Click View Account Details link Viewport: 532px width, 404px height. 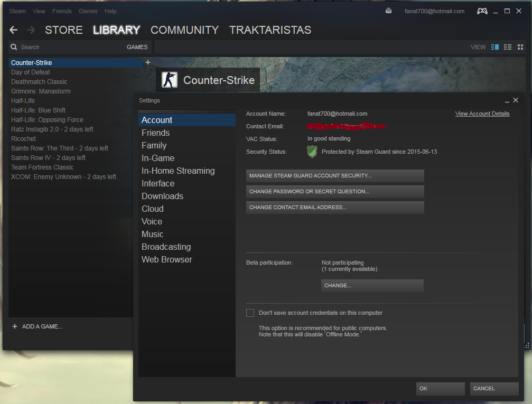point(482,114)
